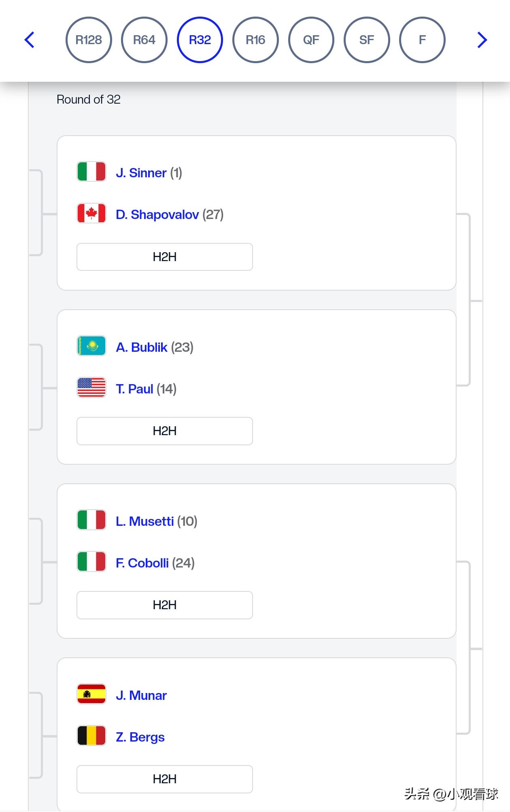This screenshot has width=510, height=812.
Task: Jump to the F final tab
Action: tap(422, 40)
